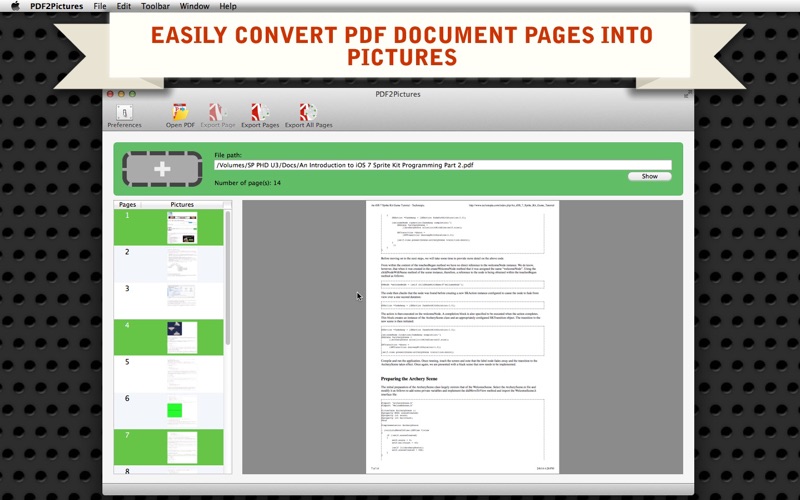This screenshot has height=500, width=800.
Task: Open the Window menu
Action: [194, 6]
